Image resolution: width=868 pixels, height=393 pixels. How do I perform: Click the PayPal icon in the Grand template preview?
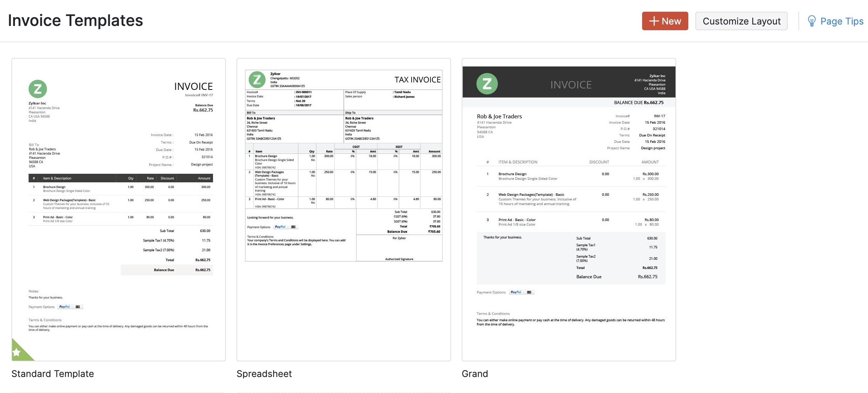pos(516,292)
